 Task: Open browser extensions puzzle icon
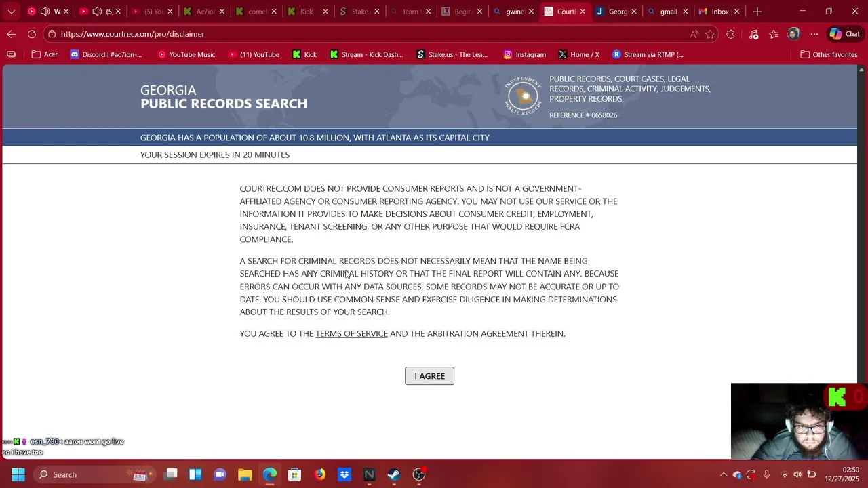pos(730,34)
